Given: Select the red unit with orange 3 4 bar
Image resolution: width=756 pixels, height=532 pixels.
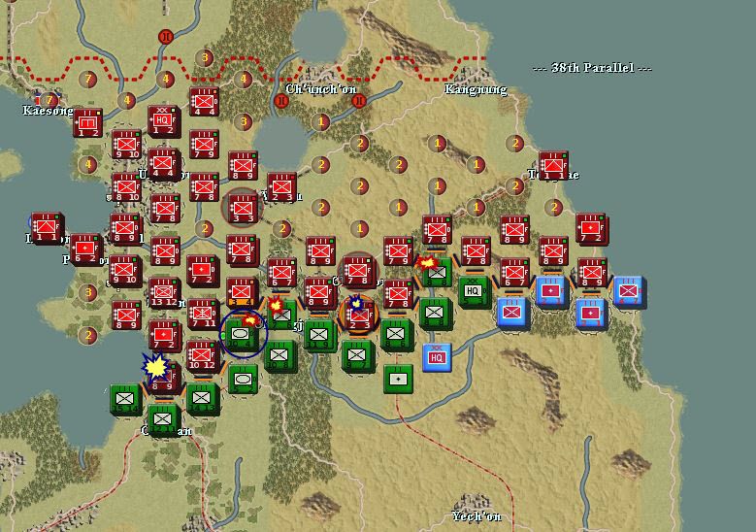Looking at the screenshot, I should tap(241, 292).
